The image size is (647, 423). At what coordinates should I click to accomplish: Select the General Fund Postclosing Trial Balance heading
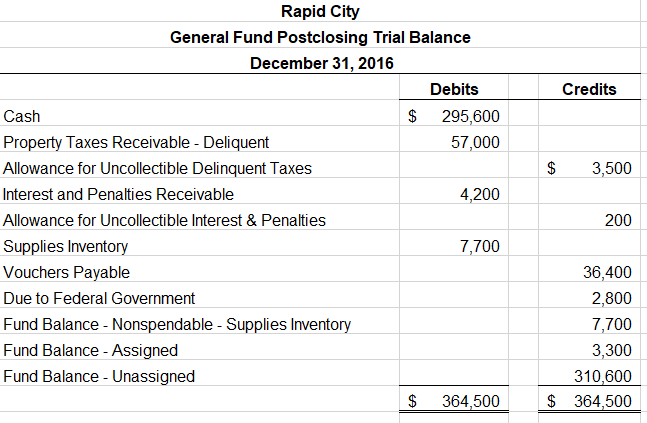320,38
